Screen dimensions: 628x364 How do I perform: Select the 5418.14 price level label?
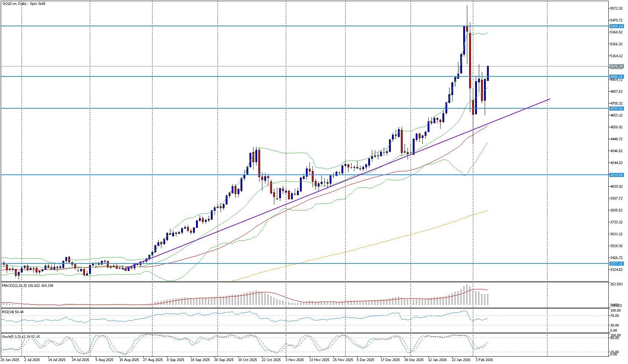pos(616,26)
